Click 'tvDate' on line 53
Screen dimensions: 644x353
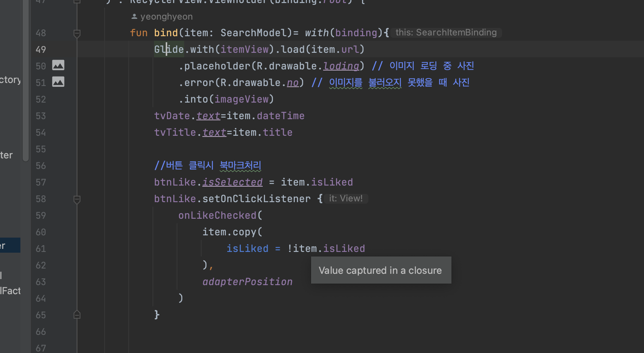tap(172, 116)
